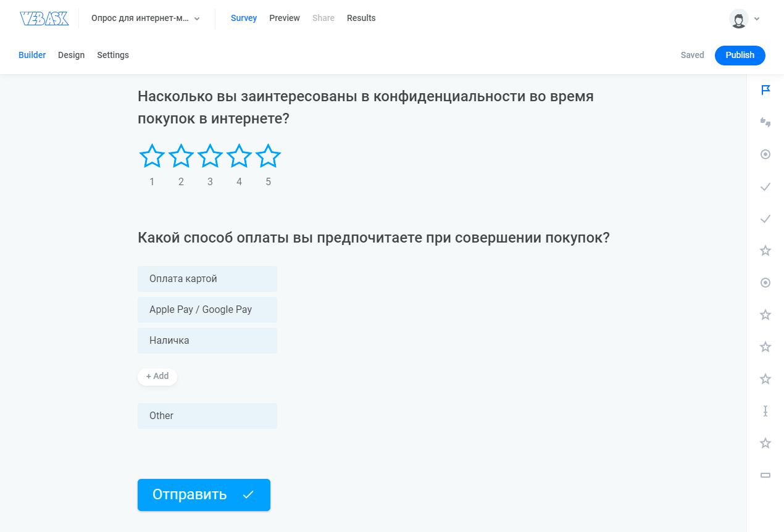784x532 pixels.
Task: Select the first checkmark question icon in sidebar
Action: 765,186
